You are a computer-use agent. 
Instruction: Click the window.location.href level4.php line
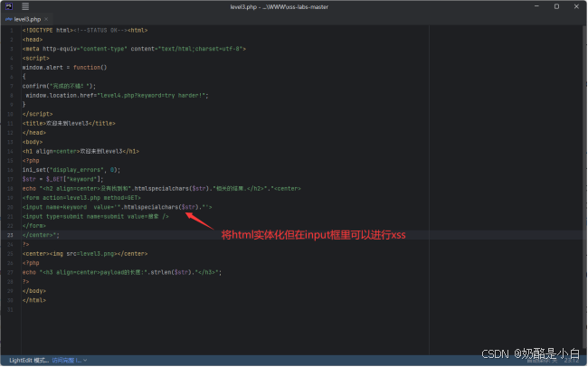tap(117, 96)
